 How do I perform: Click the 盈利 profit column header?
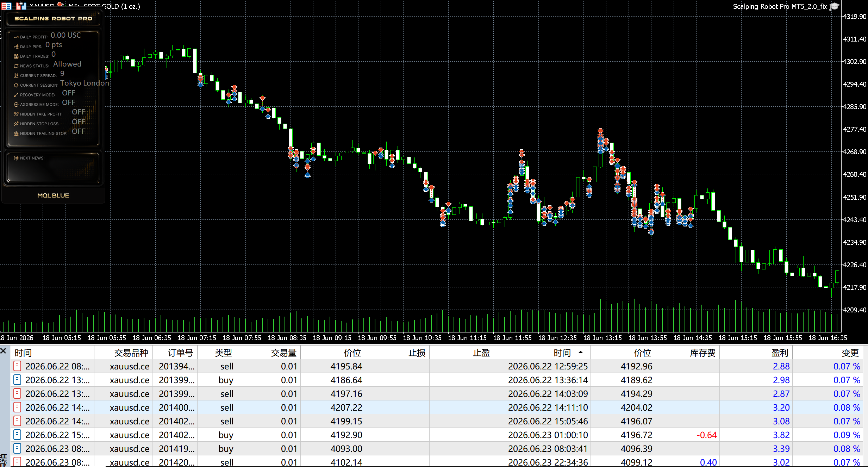(x=780, y=353)
